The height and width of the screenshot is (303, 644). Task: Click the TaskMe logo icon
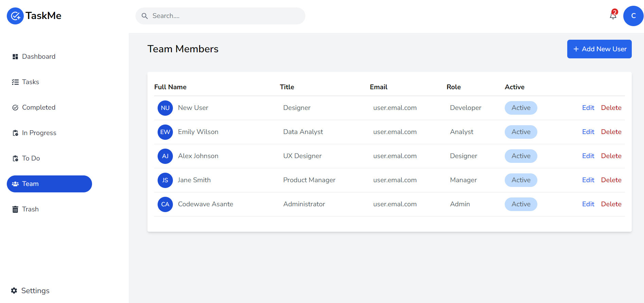click(15, 16)
